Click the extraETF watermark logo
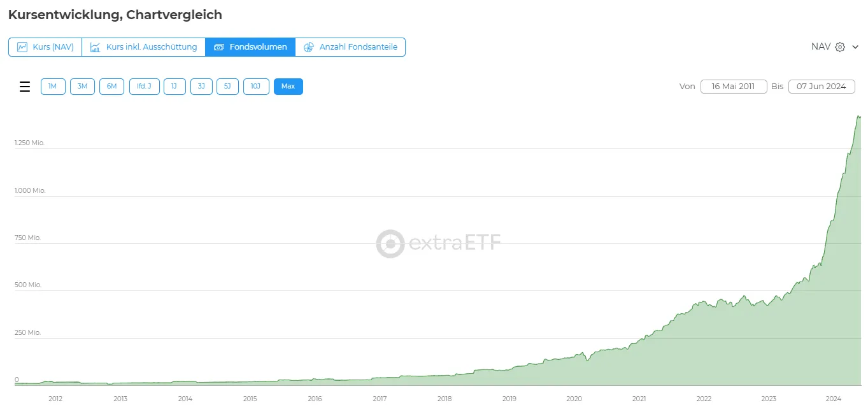This screenshot has height=405, width=868. coord(438,243)
